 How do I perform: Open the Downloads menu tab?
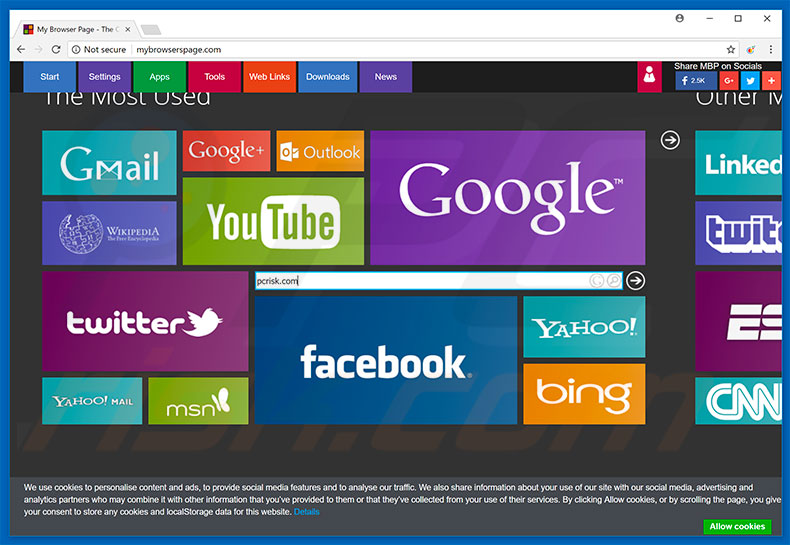tap(328, 77)
